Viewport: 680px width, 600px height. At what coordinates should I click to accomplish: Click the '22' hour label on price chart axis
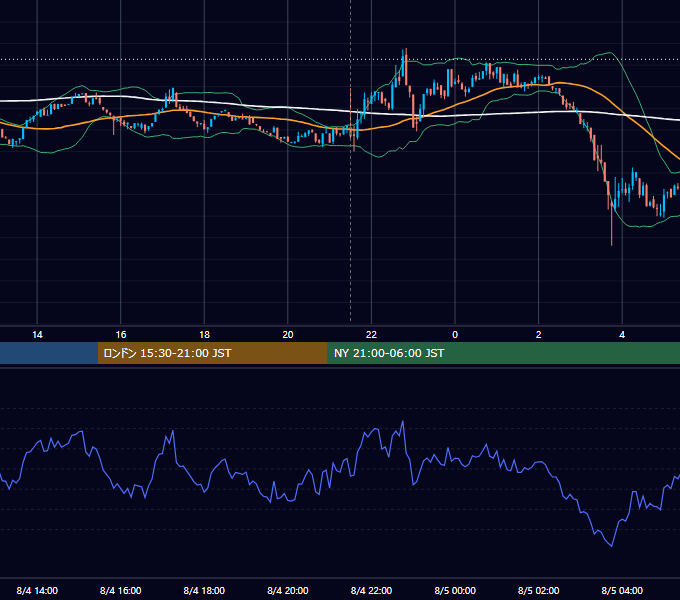tap(371, 335)
